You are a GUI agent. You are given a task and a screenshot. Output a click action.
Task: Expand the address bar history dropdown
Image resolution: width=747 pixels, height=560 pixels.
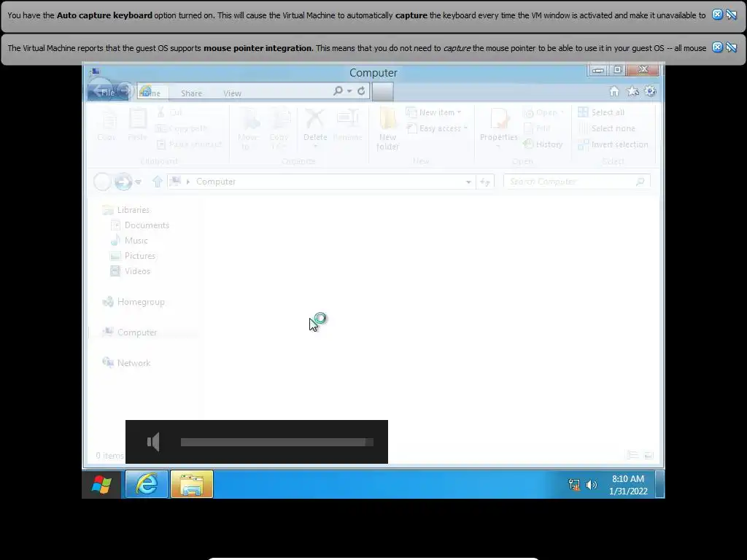tap(469, 182)
